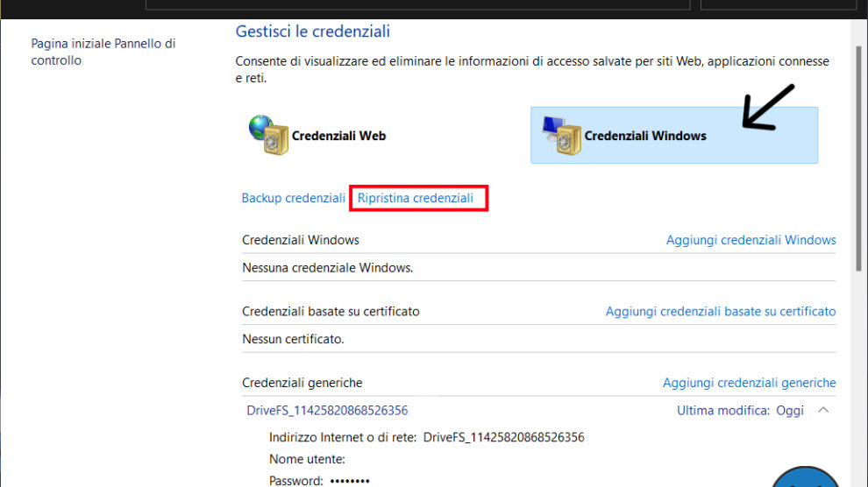This screenshot has width=868, height=487.
Task: Go to Pagina iniziale Pannello di controllo
Action: click(103, 52)
